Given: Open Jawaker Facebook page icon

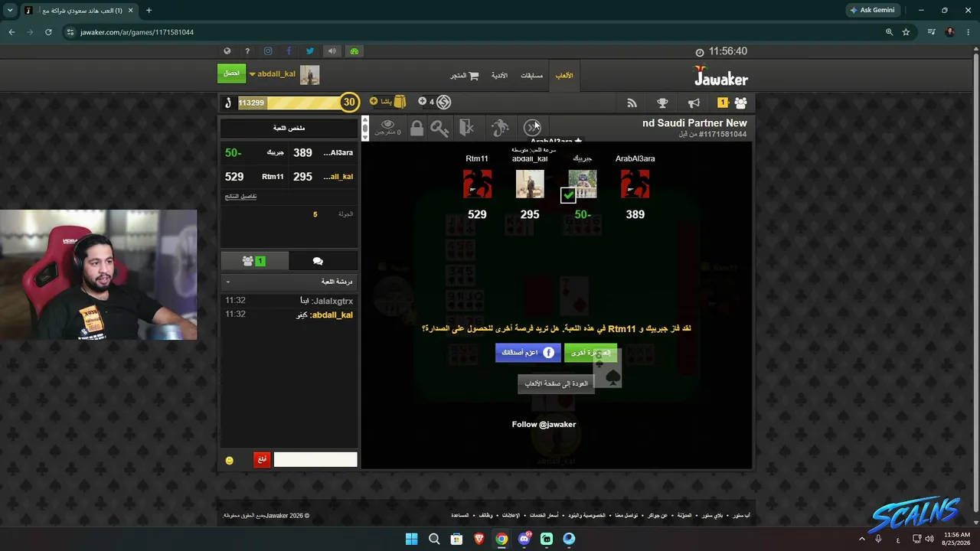Looking at the screenshot, I should pyautogui.click(x=289, y=51).
